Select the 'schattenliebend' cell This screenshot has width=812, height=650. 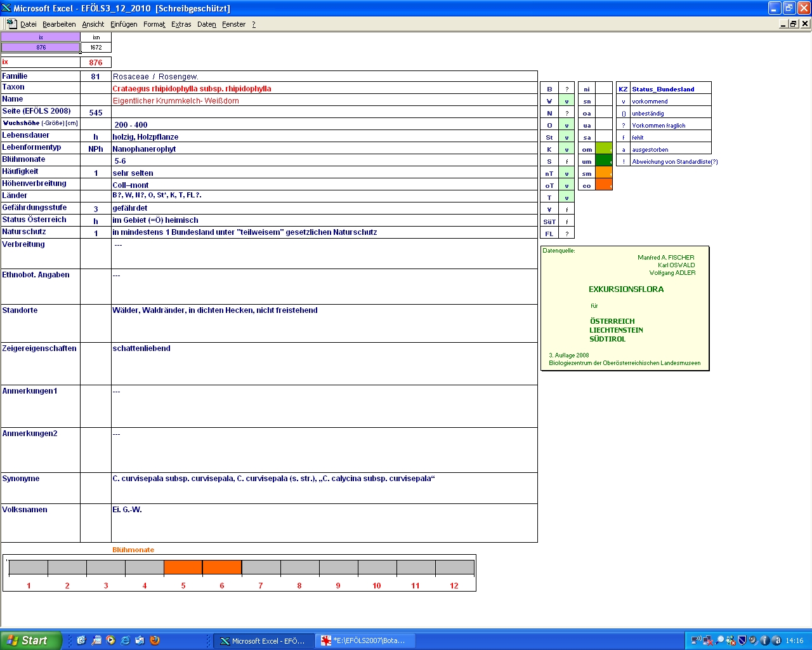point(324,364)
